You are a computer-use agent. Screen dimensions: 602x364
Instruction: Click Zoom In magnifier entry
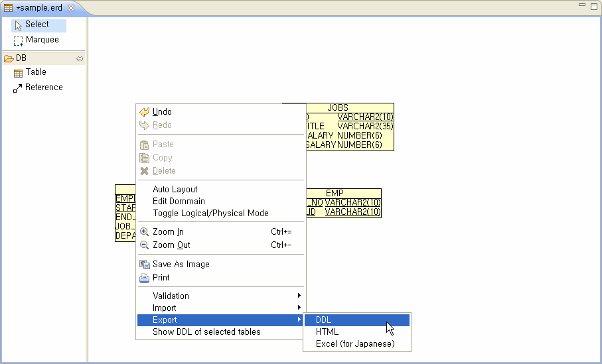[168, 232]
